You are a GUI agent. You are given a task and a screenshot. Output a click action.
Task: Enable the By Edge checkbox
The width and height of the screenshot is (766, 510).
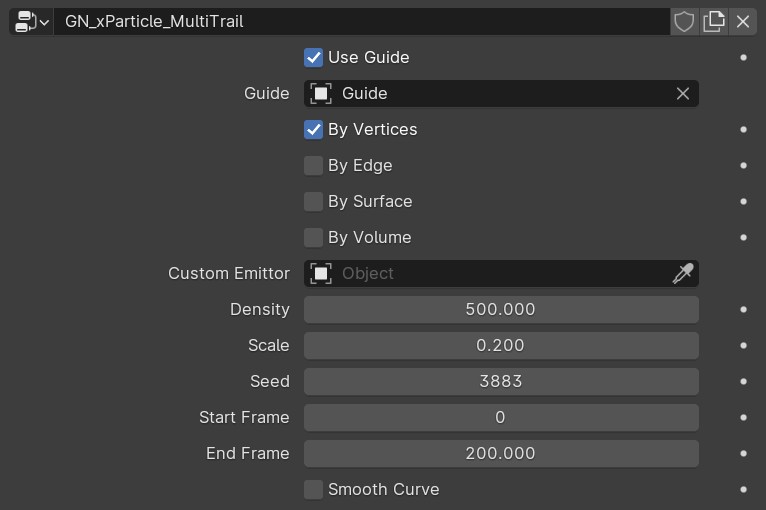[313, 166]
